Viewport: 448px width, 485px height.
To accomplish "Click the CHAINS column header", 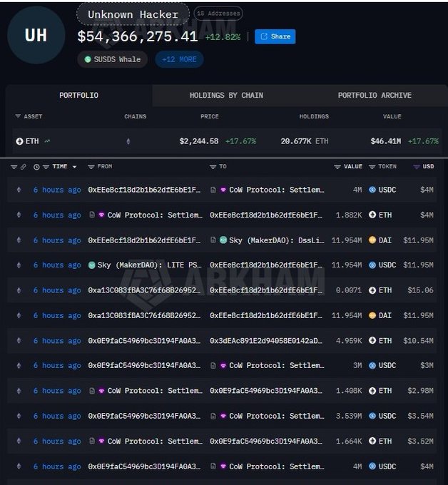I will coord(136,116).
